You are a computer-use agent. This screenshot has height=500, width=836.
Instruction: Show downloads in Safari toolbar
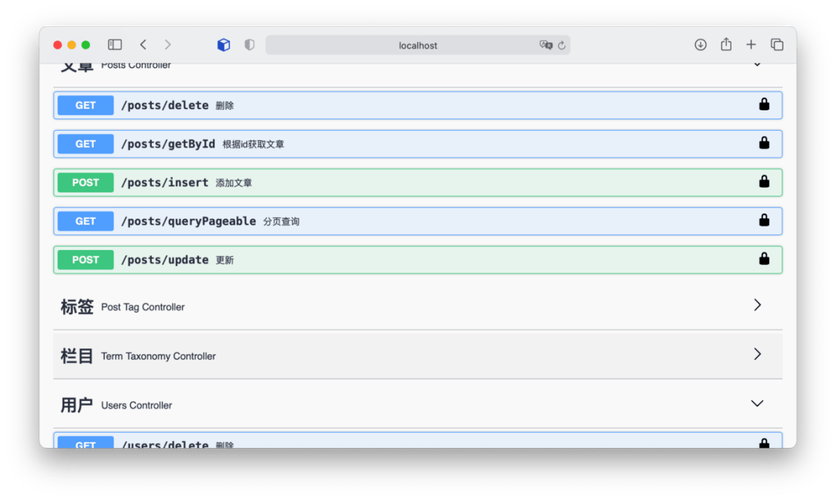click(701, 45)
